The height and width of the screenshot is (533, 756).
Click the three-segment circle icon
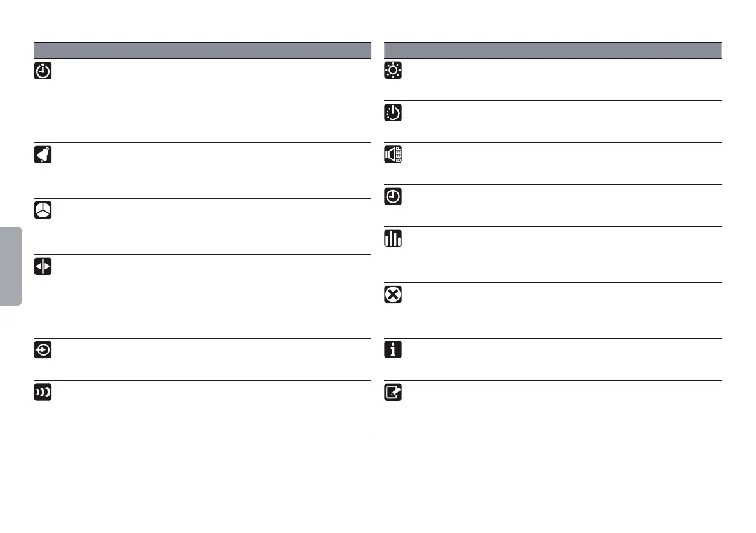tap(43, 211)
